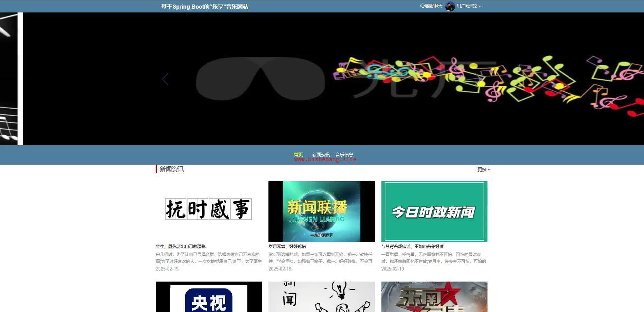Select the 首页 navigation tab

pyautogui.click(x=299, y=155)
